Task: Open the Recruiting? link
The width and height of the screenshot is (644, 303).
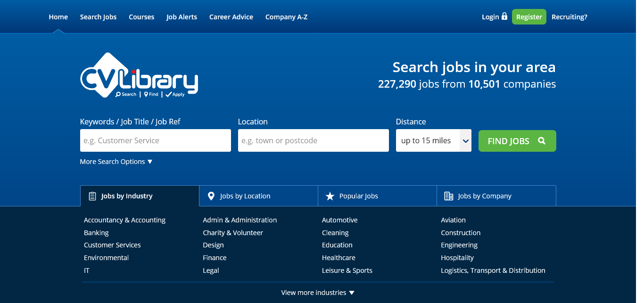Action: [x=569, y=17]
